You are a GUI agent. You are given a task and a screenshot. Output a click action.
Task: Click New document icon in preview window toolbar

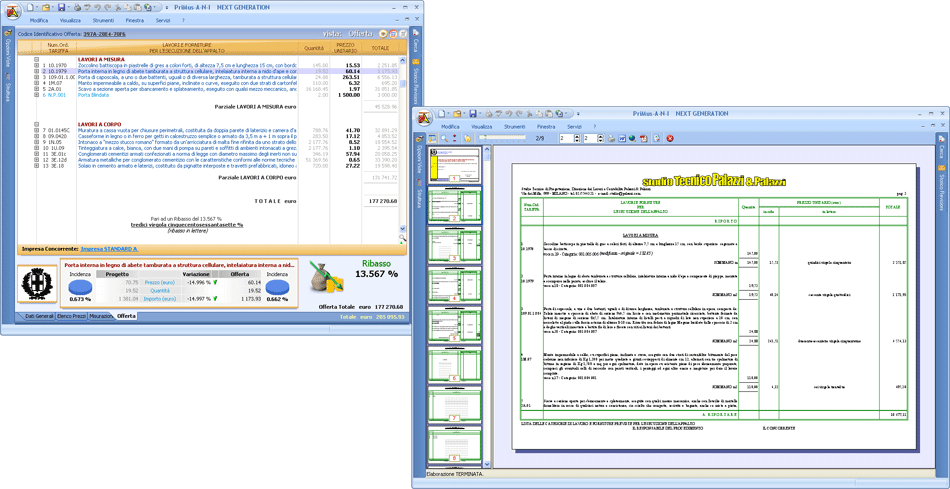[x=444, y=113]
